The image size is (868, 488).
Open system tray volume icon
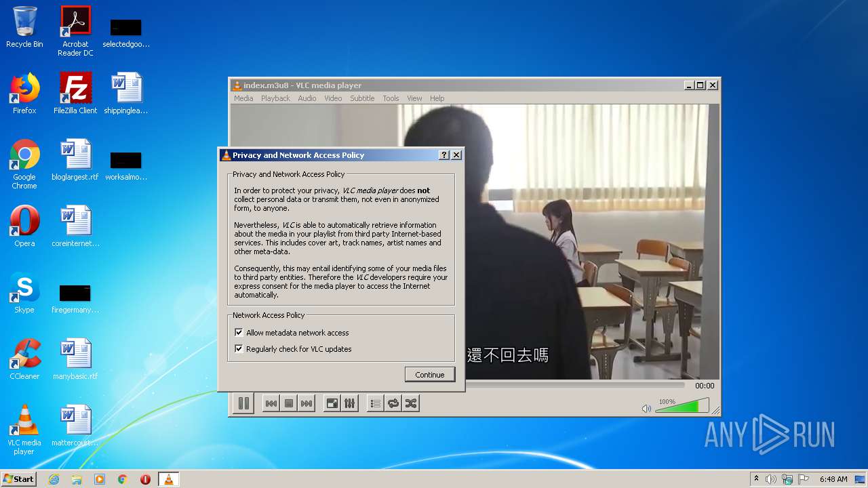(x=771, y=479)
